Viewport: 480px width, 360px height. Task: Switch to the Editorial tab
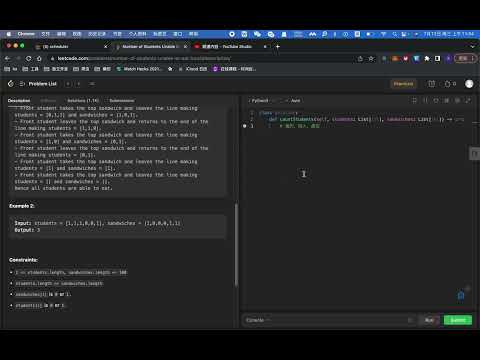tap(48, 100)
